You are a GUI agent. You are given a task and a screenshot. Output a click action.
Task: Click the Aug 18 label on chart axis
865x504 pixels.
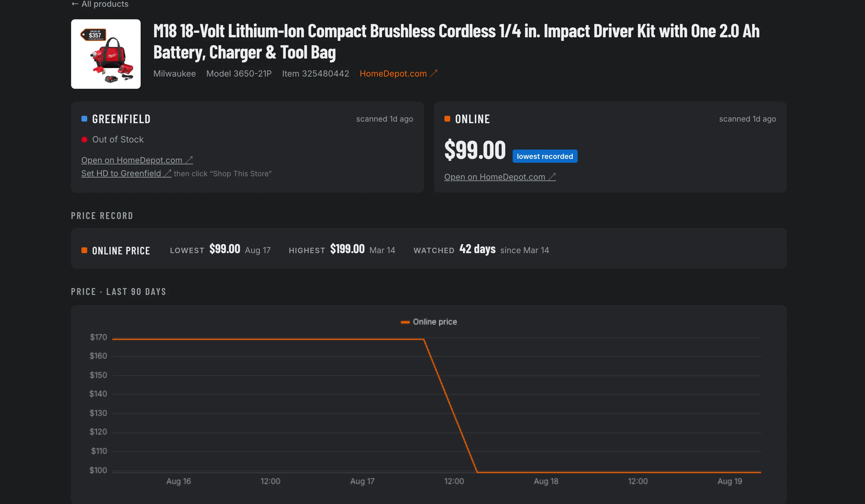(546, 481)
